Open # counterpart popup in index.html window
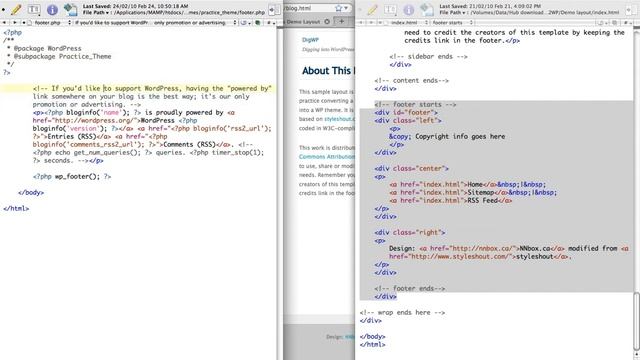 [x=627, y=23]
